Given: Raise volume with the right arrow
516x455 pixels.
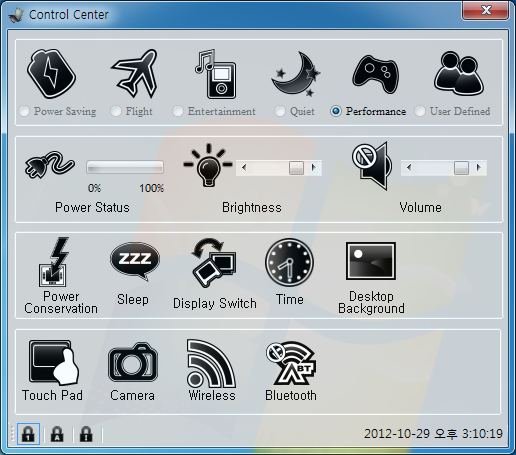Looking at the screenshot, I should click(479, 167).
